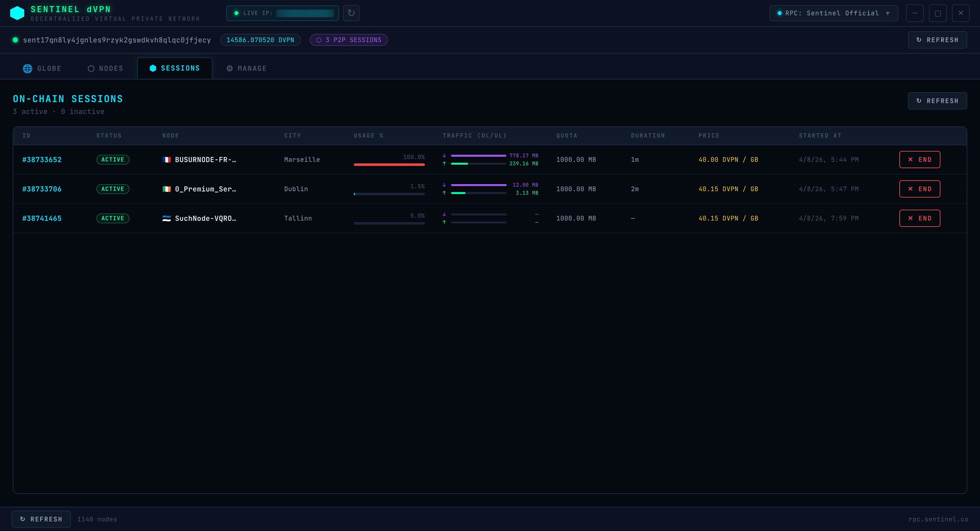
Task: Select node name SuchNode-VQRO…
Action: (205, 218)
